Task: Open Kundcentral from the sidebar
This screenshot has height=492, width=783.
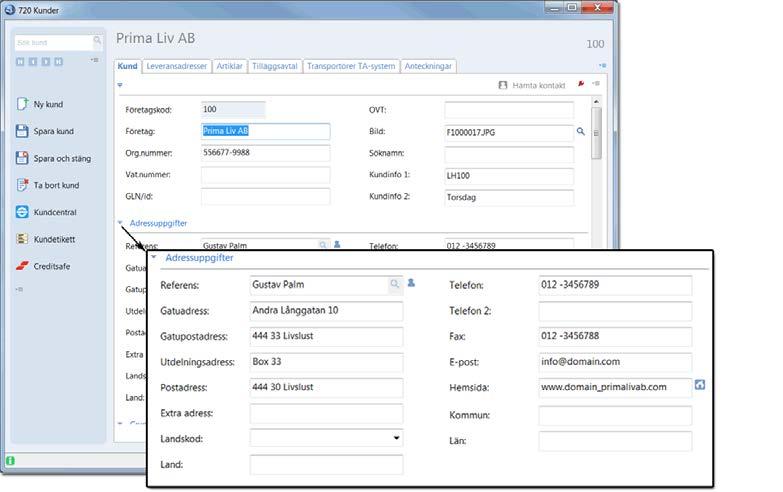Action: pos(46,212)
